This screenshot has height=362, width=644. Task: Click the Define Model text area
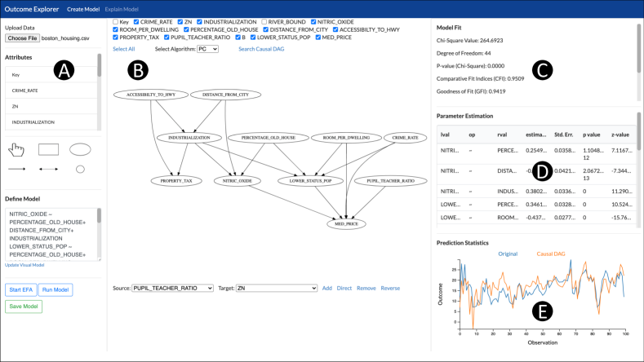pos(51,234)
